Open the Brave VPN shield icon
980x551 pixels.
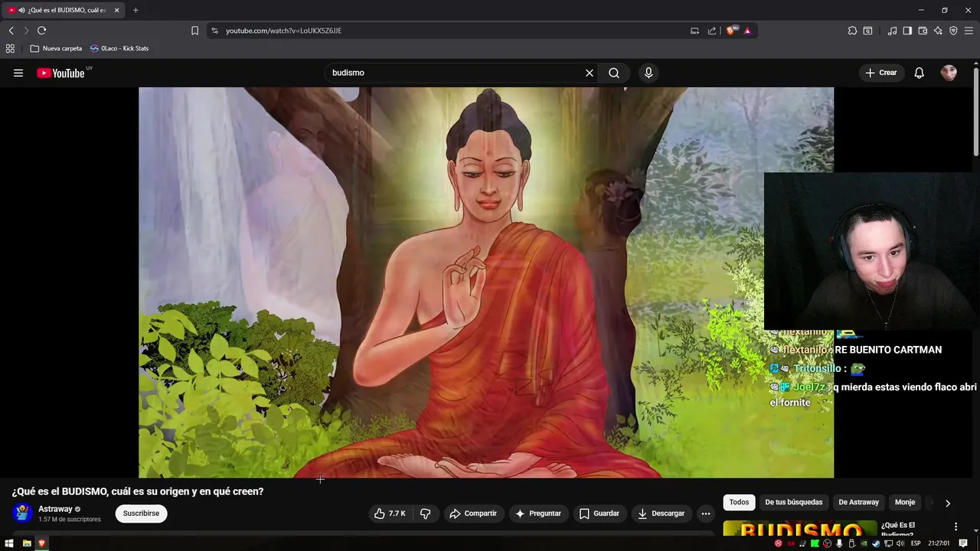[x=953, y=31]
